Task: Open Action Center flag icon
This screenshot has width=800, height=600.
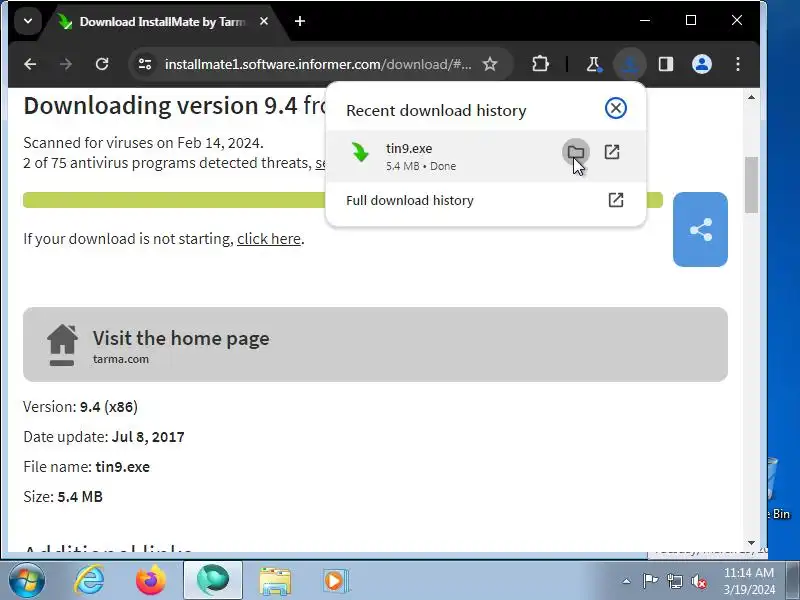Action: click(x=650, y=581)
